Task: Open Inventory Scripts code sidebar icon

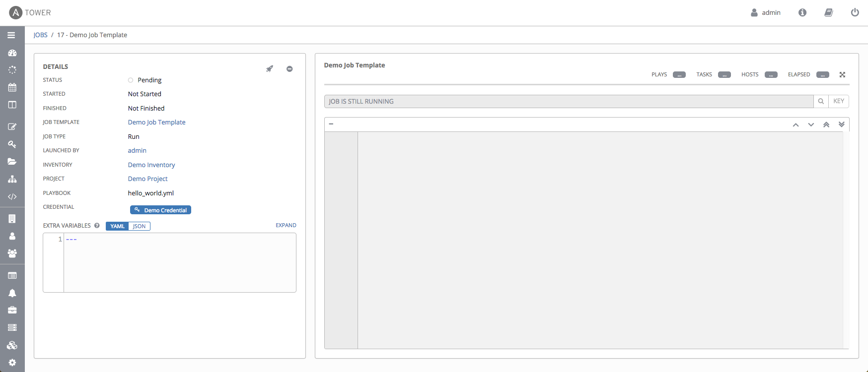Action: coord(12,196)
